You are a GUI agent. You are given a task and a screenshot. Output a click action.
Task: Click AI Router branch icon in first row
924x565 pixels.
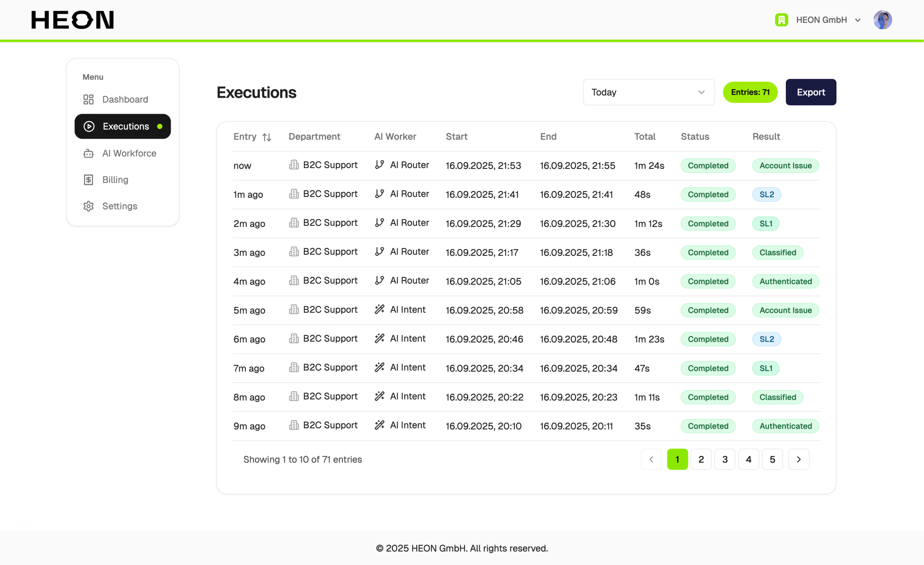(379, 165)
